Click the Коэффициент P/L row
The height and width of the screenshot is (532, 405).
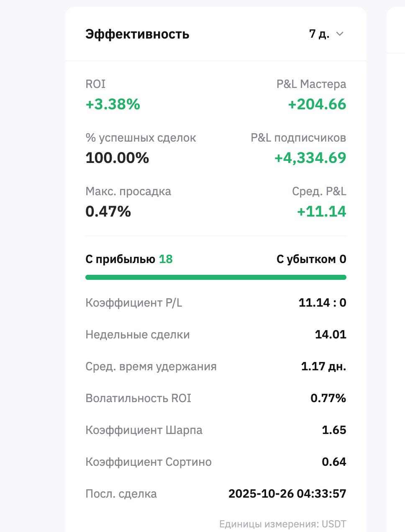(x=216, y=302)
